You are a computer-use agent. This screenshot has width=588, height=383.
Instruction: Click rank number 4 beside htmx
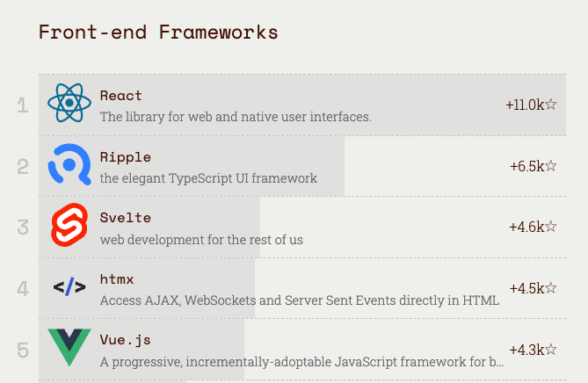[x=23, y=289]
